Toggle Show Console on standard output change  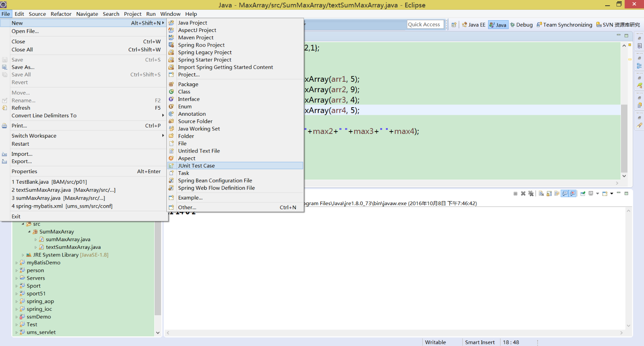565,193
